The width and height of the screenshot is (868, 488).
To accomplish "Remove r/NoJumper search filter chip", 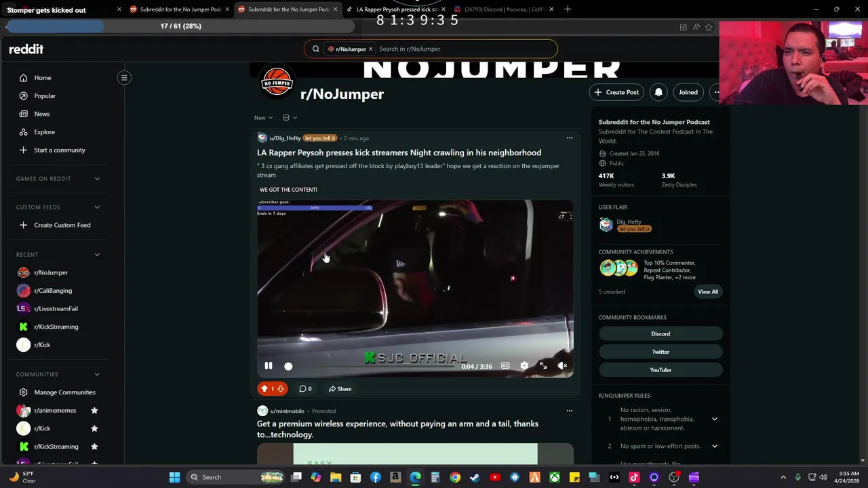I will pos(370,49).
